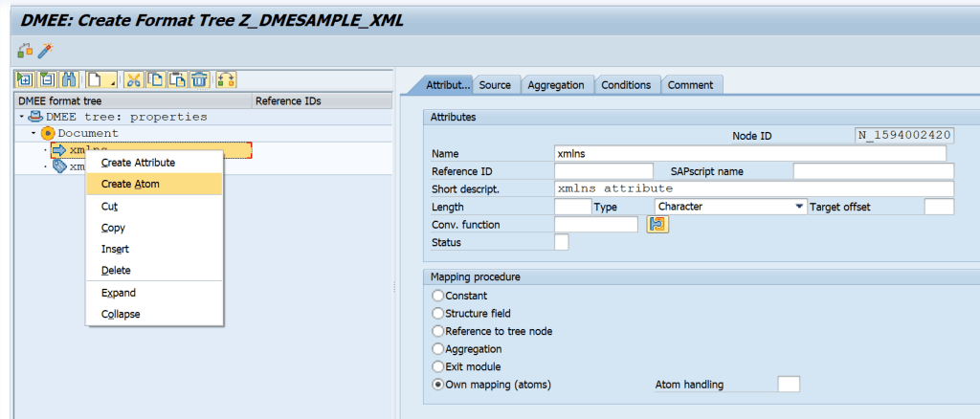Choose Copy in the context menu
Viewport: 980px width, 419px height.
coord(154,228)
